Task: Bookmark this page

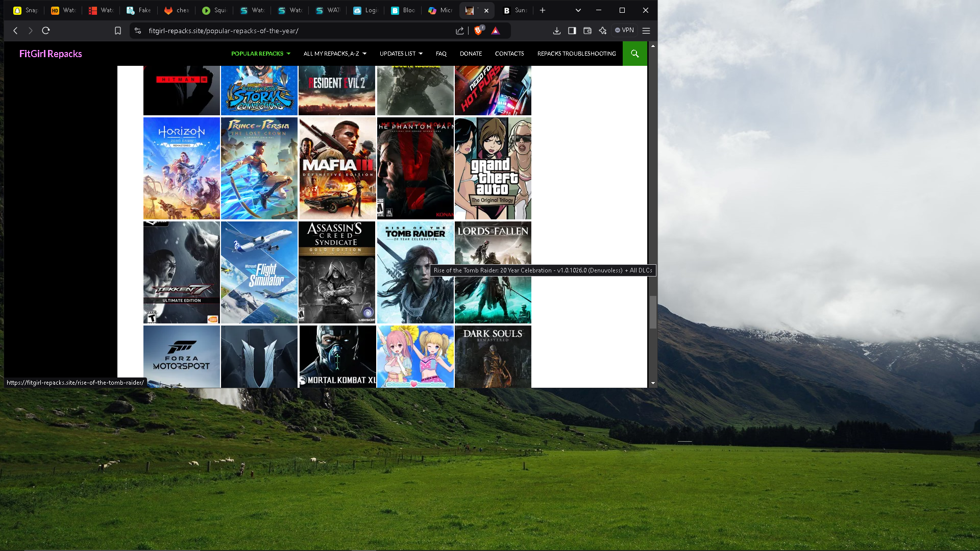Action: click(118, 31)
